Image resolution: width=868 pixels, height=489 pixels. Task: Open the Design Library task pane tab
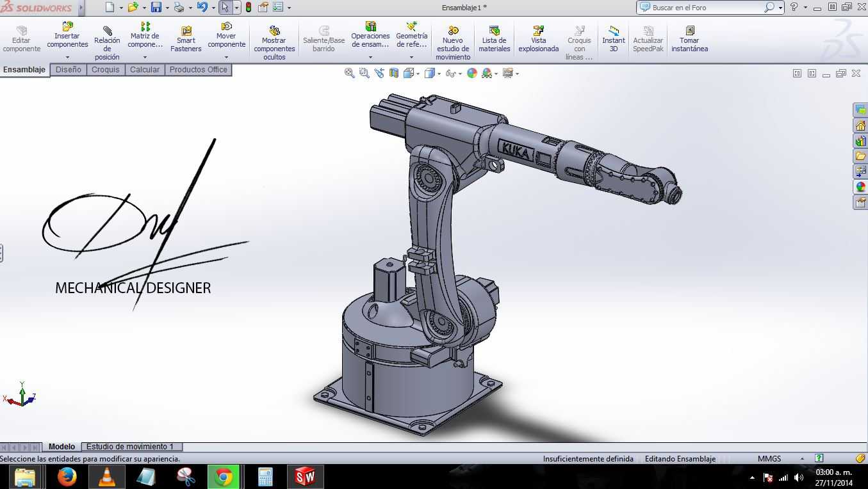point(860,141)
